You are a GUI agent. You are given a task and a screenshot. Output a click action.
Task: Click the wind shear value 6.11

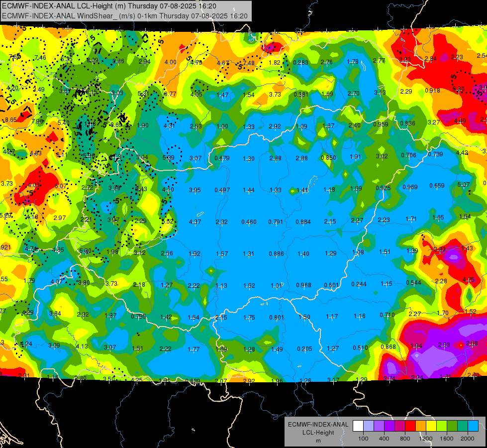pos(62,154)
